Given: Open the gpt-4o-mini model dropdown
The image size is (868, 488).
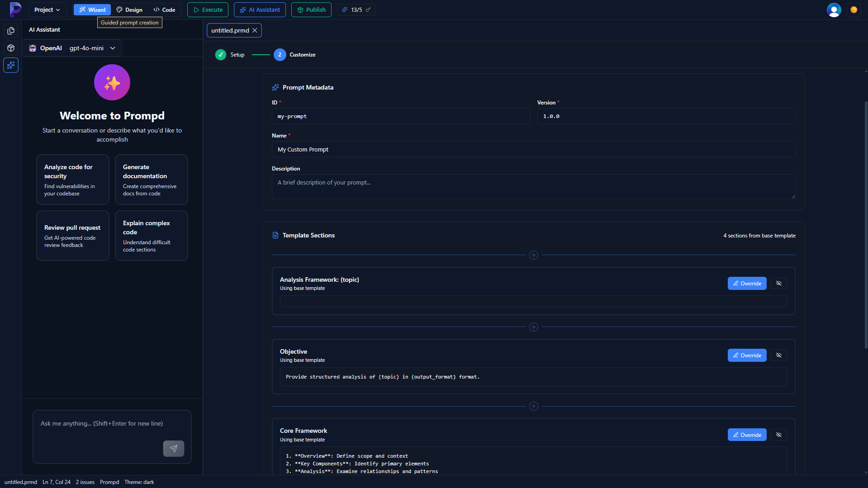Looking at the screenshot, I should click(112, 48).
